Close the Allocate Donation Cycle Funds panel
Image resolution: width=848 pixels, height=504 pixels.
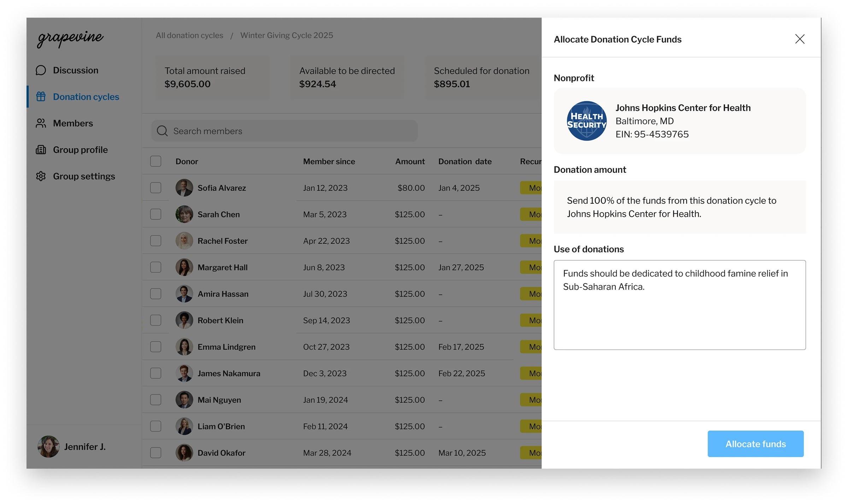(800, 39)
